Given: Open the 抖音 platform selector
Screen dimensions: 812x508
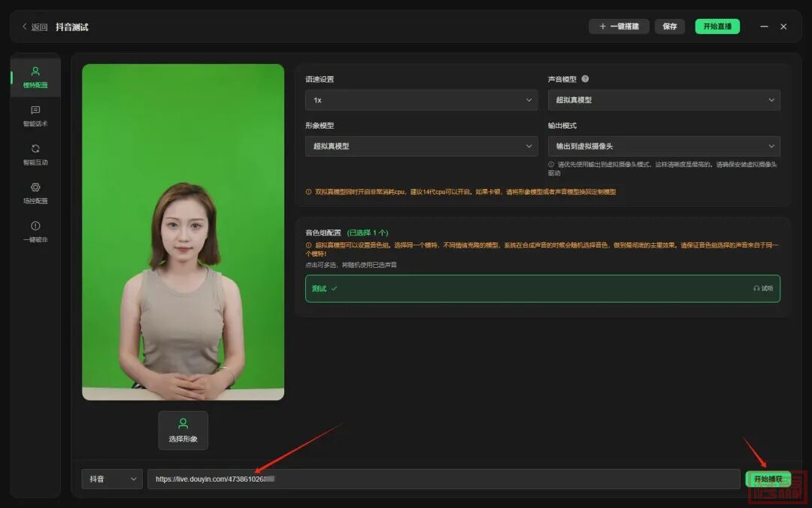Looking at the screenshot, I should coord(111,479).
